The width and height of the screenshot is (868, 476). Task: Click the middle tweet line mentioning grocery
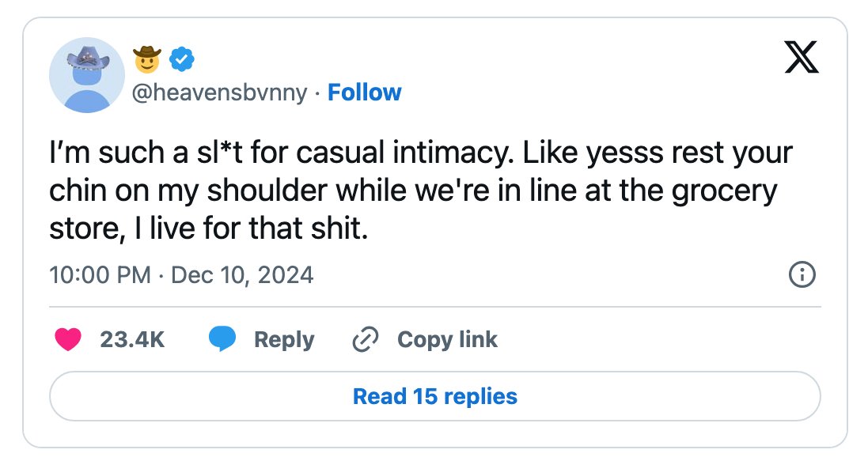(413, 191)
